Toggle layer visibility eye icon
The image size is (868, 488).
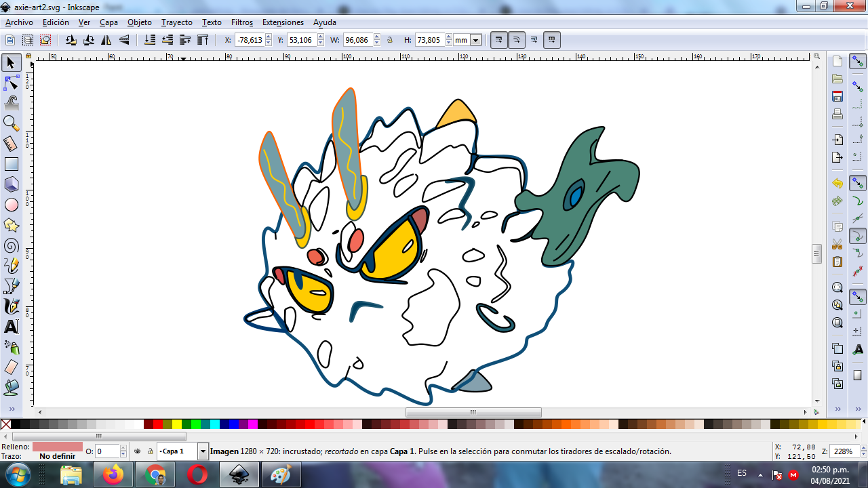click(x=138, y=451)
